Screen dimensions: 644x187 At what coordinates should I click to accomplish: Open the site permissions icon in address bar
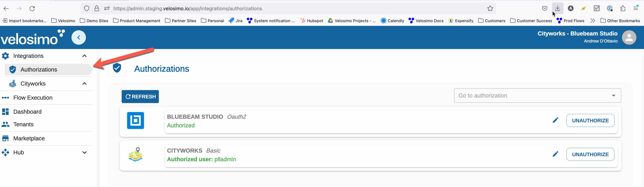(107, 8)
